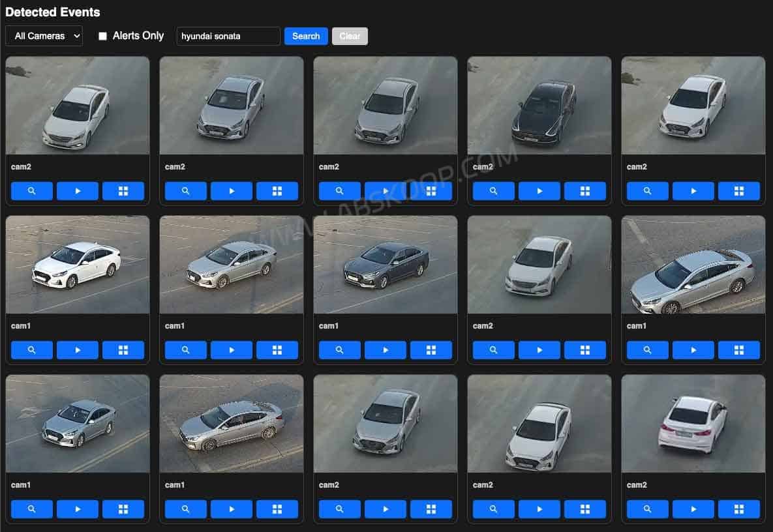This screenshot has width=773, height=532.
Task: Play the rear-view white car clip
Action: click(x=693, y=509)
